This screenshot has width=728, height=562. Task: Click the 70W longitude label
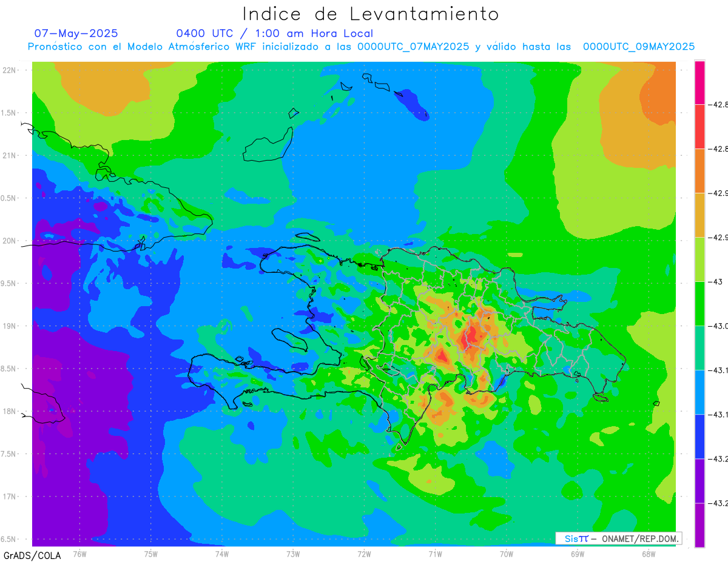pyautogui.click(x=507, y=554)
